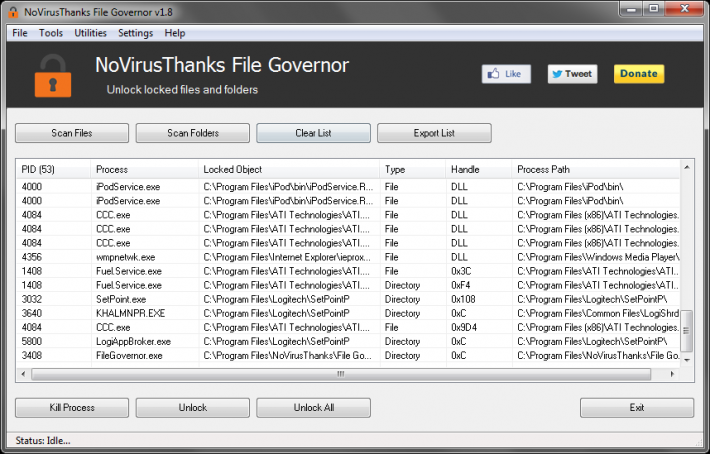This screenshot has height=454, width=710.
Task: Click the Twitter Tweet button
Action: 572,74
